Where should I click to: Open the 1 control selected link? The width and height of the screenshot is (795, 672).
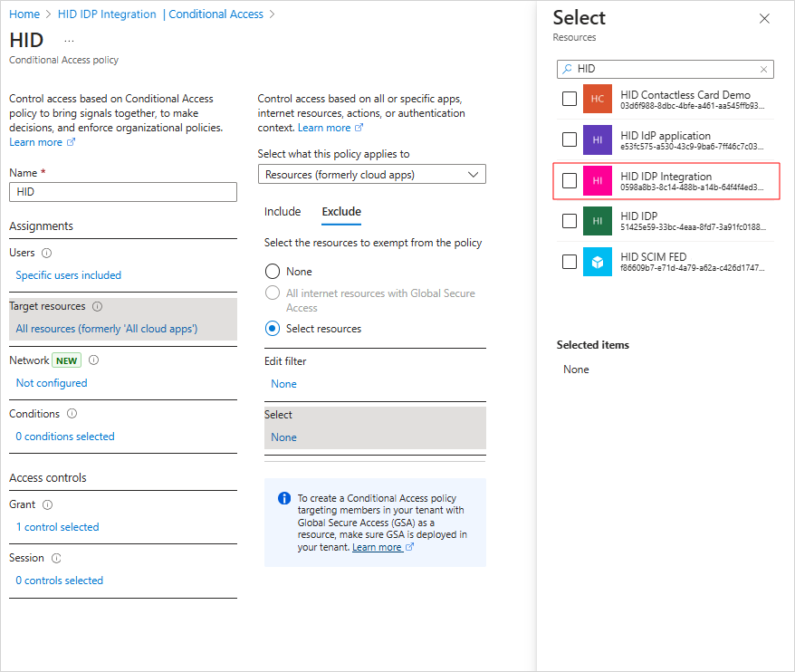(57, 527)
